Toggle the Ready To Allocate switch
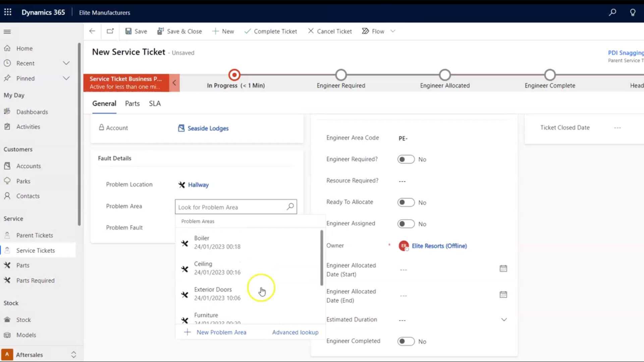Viewport: 644px width, 362px height. [x=406, y=202]
